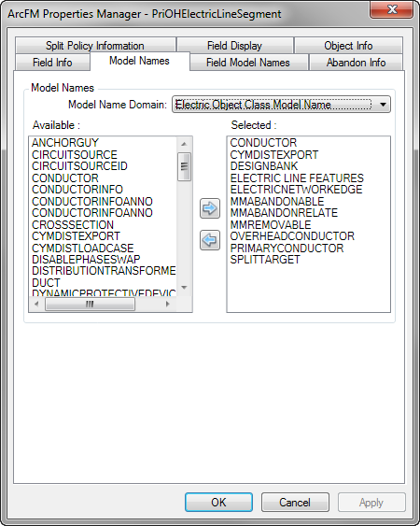Viewport: 420px width, 526px height.
Task: Switch to the Field Display tab
Action: [x=234, y=45]
